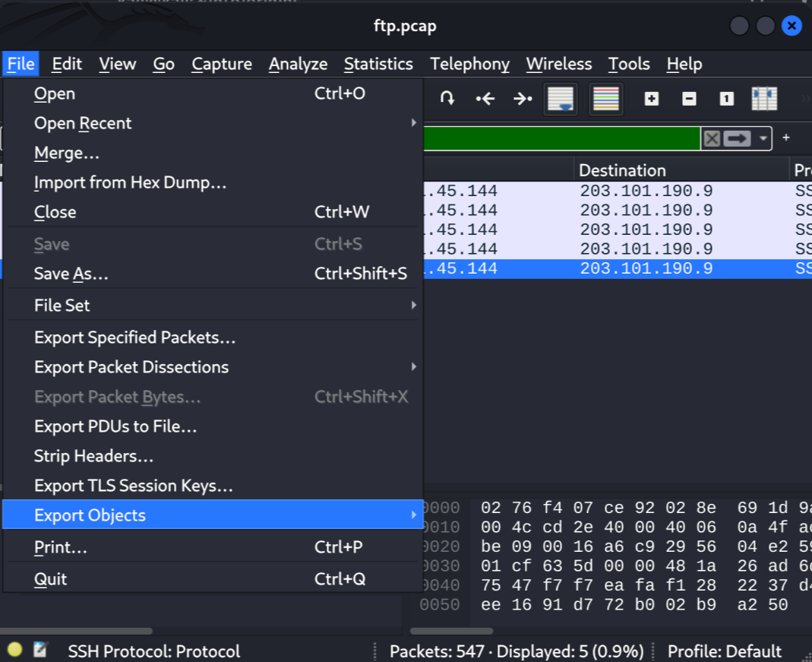Jump to the first packet using toolbar
The image size is (812, 662).
pyautogui.click(x=485, y=98)
